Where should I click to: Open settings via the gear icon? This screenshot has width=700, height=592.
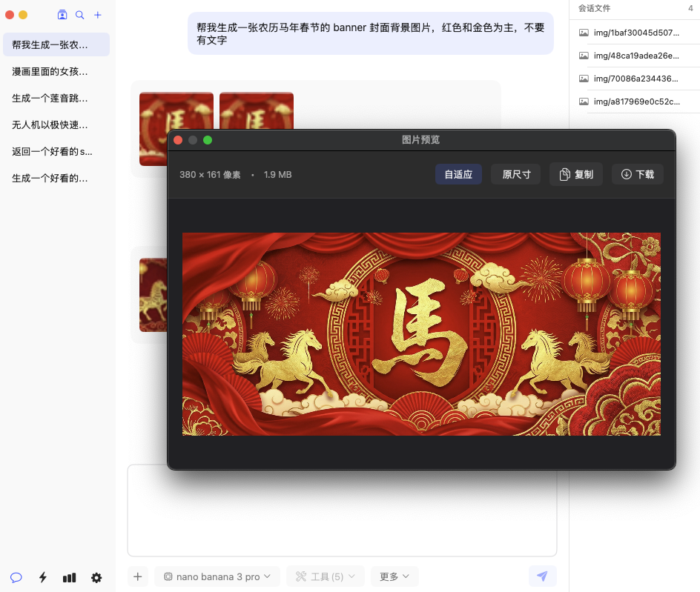(96, 578)
